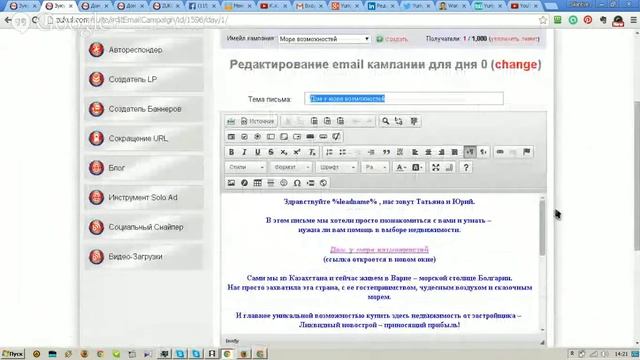Insert a hidden field form element
Viewport: 640px width, 360px height.
tap(336, 137)
